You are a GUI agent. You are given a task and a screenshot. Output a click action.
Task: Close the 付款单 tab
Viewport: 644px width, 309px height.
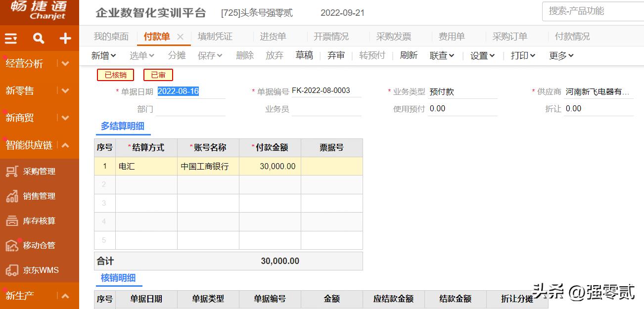[x=180, y=36]
